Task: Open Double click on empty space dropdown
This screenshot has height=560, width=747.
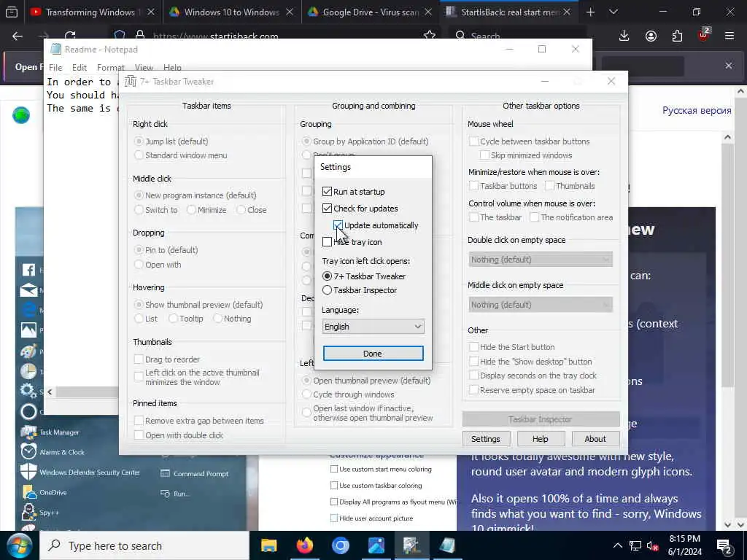Action: coord(541,260)
